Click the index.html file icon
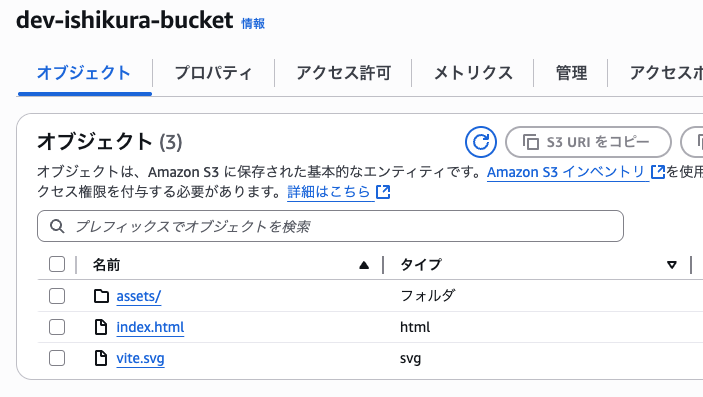Viewport: 703px width, 397px height. click(101, 327)
